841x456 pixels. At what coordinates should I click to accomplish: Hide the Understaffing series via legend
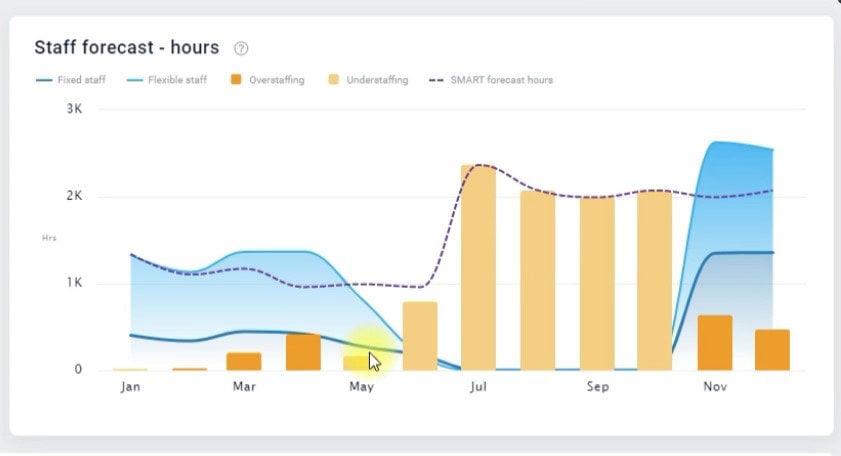[x=376, y=80]
